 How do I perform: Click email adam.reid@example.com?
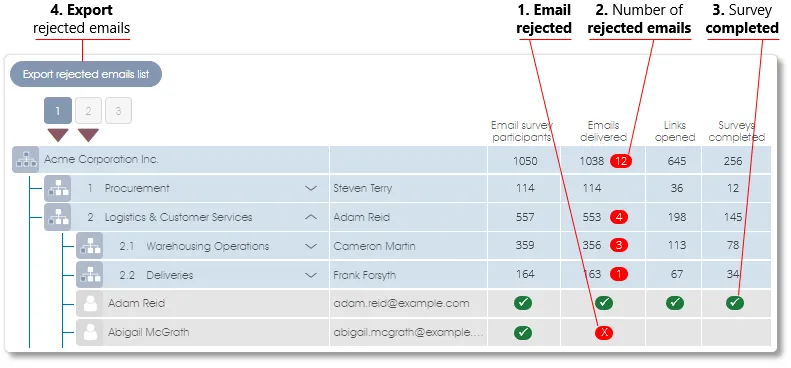[402, 303]
